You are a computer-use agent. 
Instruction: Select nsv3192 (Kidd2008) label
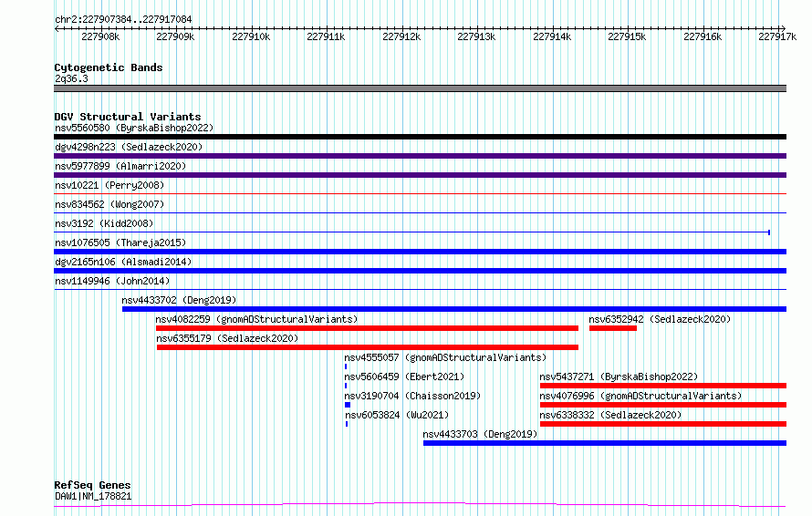(104, 223)
